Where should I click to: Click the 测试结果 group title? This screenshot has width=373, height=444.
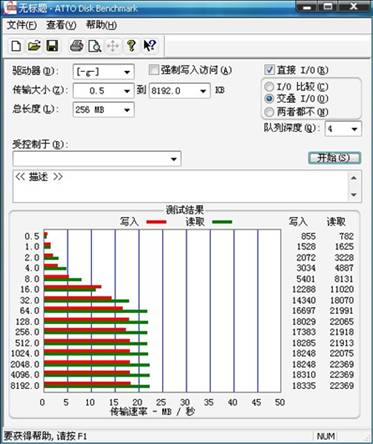(x=185, y=210)
